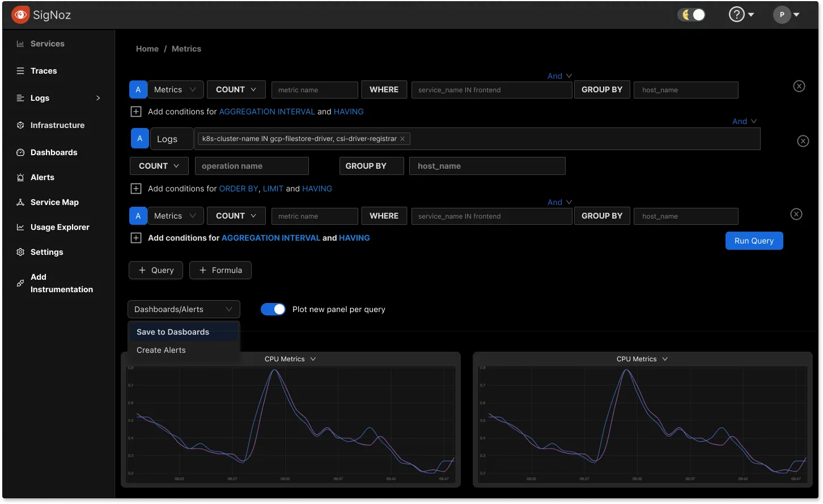823x504 pixels.
Task: Open first query Metrics source dropdown
Action: pyautogui.click(x=175, y=89)
